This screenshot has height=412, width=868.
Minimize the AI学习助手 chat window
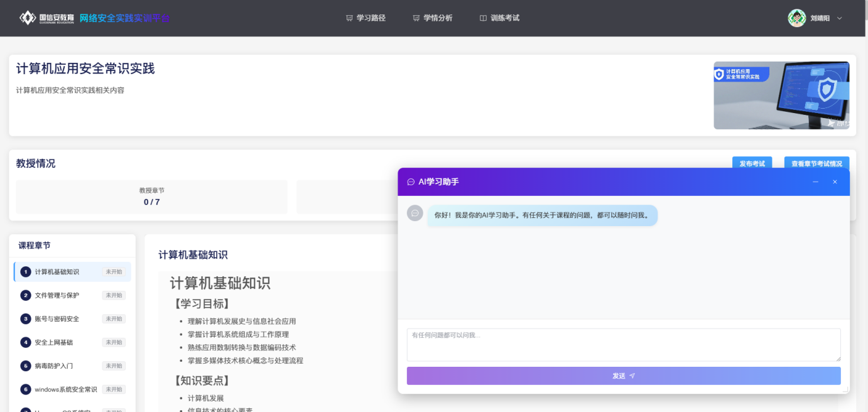point(815,182)
